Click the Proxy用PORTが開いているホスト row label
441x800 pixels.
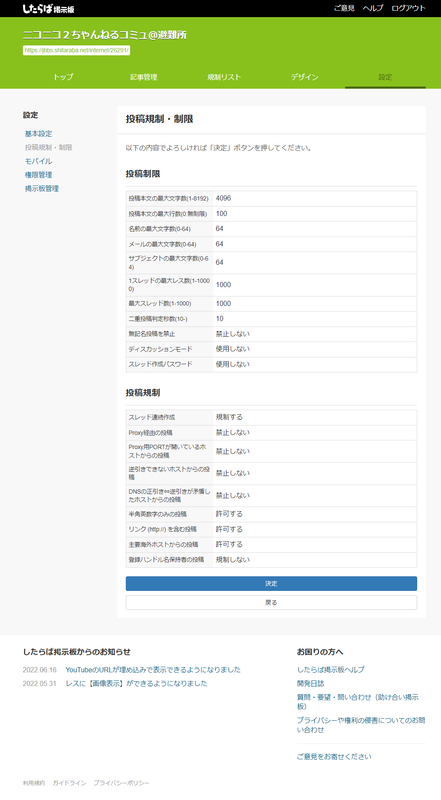point(167,451)
